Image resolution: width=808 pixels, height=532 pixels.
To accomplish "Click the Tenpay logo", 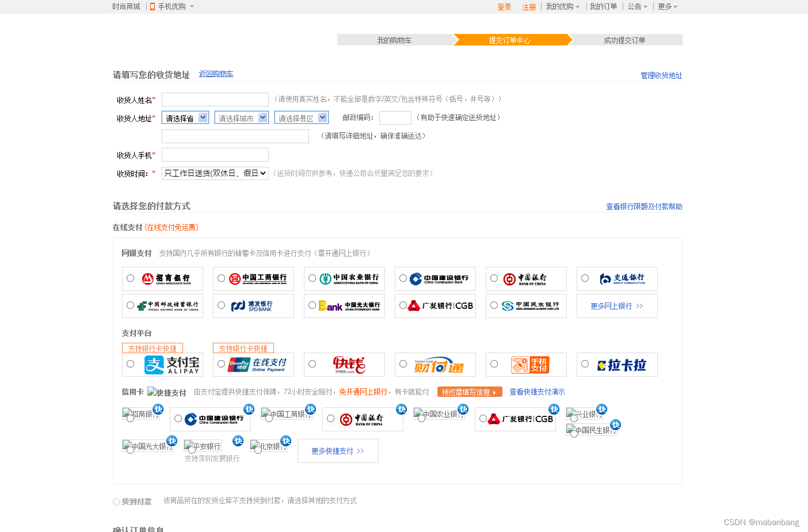I will point(439,366).
